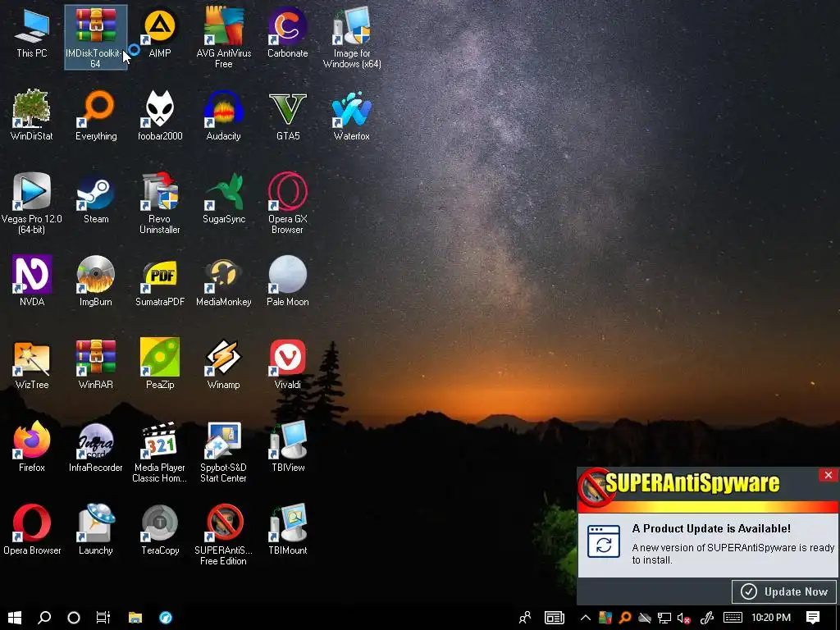840x630 pixels.
Task: Select Image for Windows (x64) icon
Action: pos(352,38)
